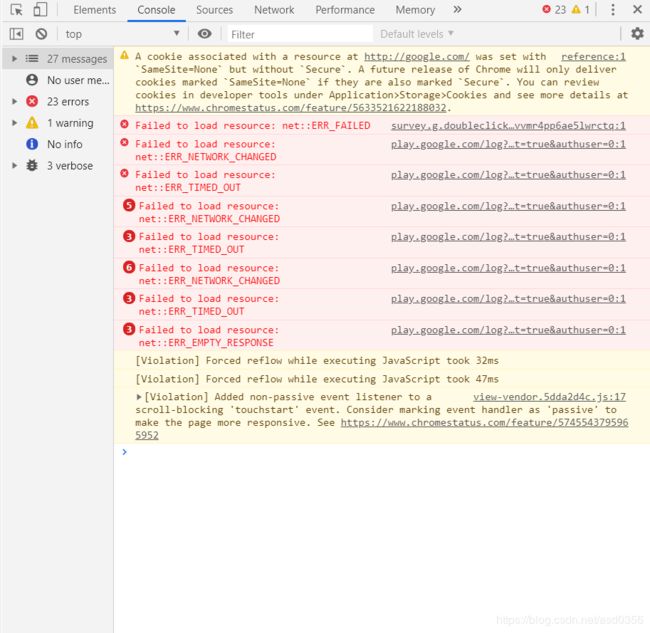Screen dimensions: 650x633
Task: Open source link of ERR_EMPTY_RESPONSE error
Action: (x=508, y=330)
